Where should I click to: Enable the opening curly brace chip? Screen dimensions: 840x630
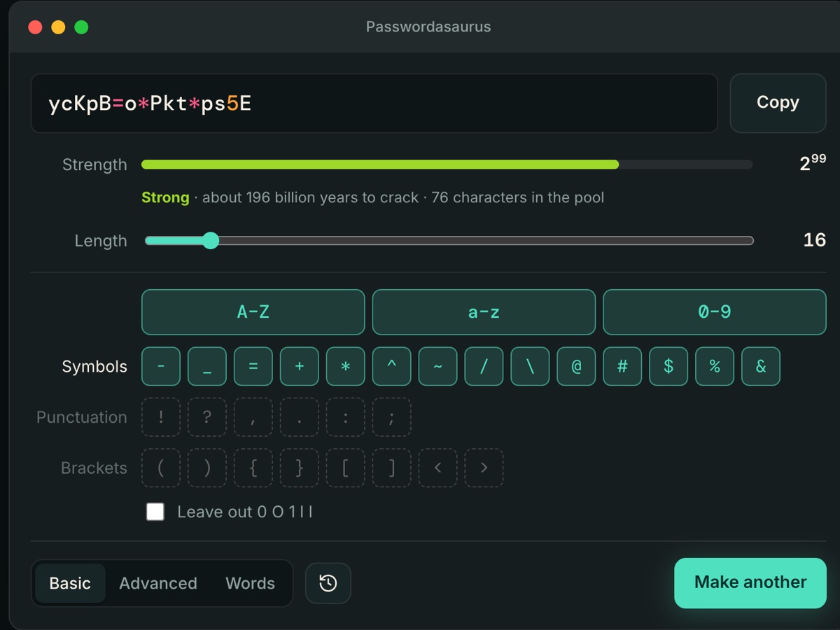[253, 468]
